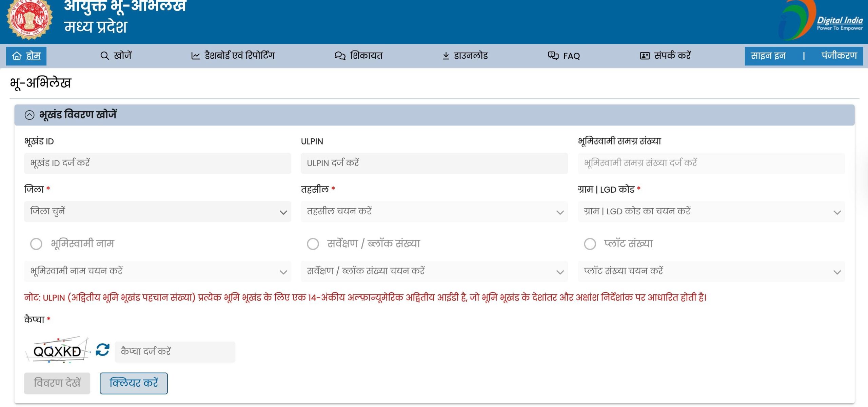The image size is (868, 407).
Task: Open the पंजीकरण link
Action: pyautogui.click(x=839, y=56)
